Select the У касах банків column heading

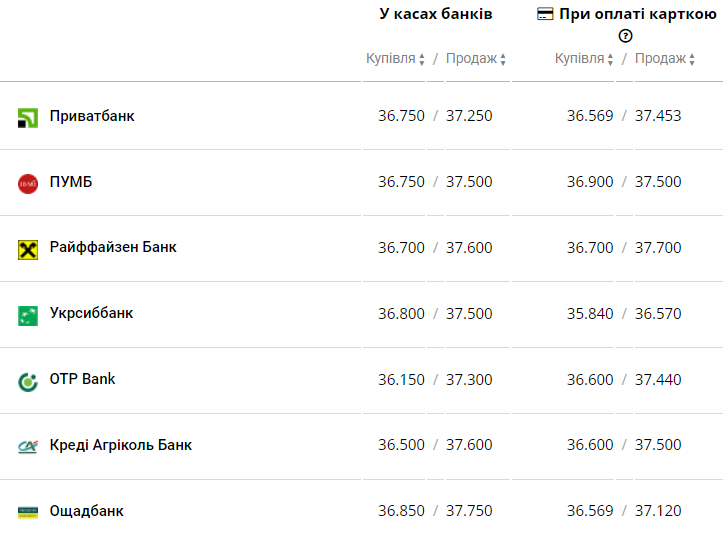(436, 14)
